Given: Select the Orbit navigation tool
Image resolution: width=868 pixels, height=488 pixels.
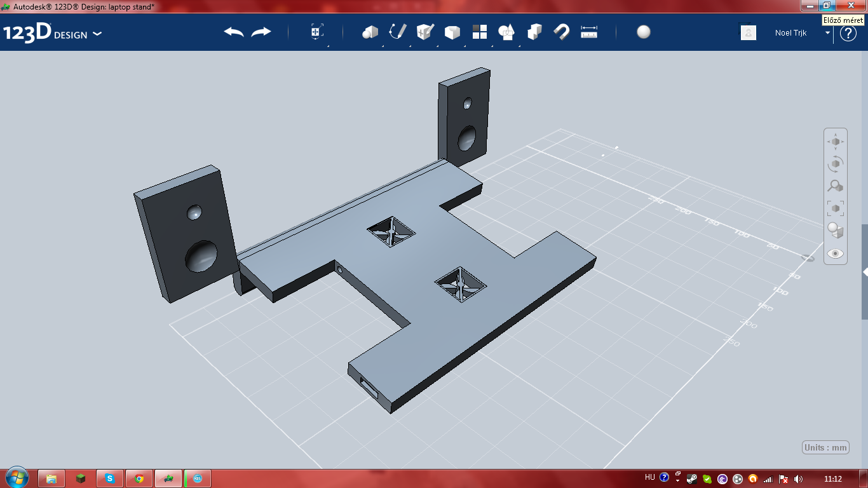Looking at the screenshot, I should 836,164.
